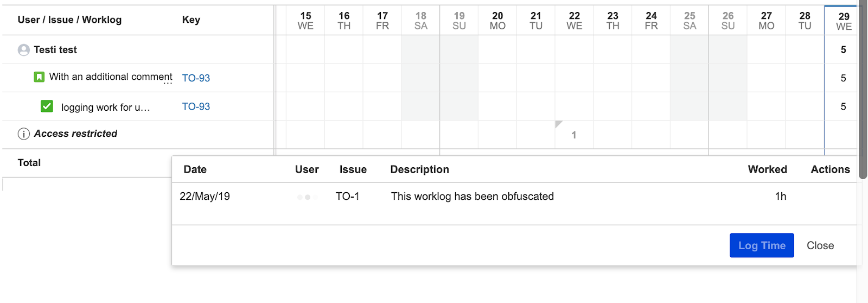Click the user avatar icon beside Testi test
The height and width of the screenshot is (303, 868).
point(23,50)
